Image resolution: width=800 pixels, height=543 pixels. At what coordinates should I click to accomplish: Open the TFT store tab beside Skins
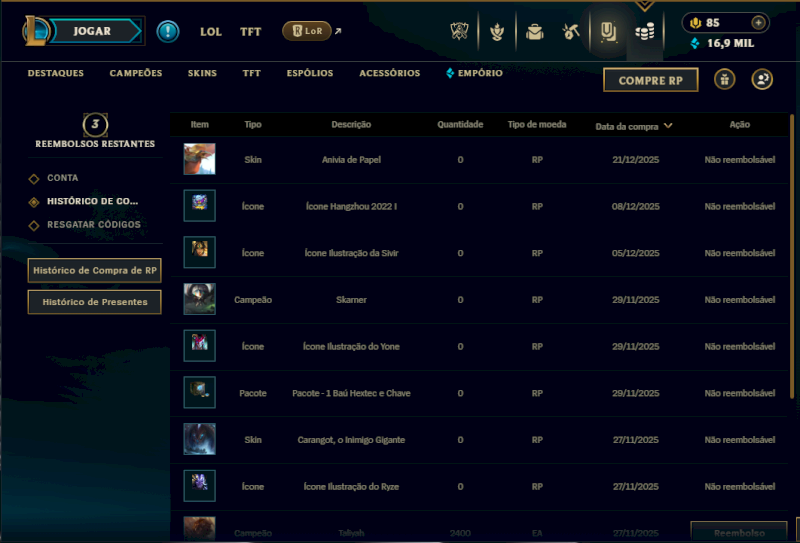(x=252, y=73)
